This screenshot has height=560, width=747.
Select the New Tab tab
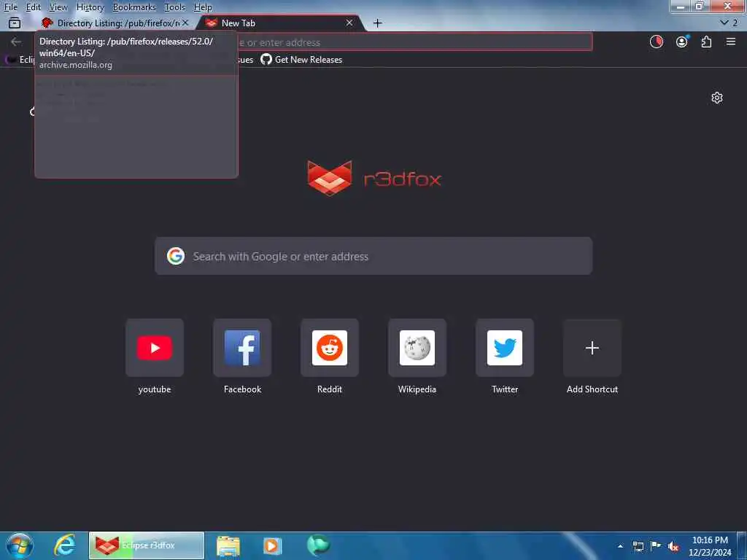[281, 23]
